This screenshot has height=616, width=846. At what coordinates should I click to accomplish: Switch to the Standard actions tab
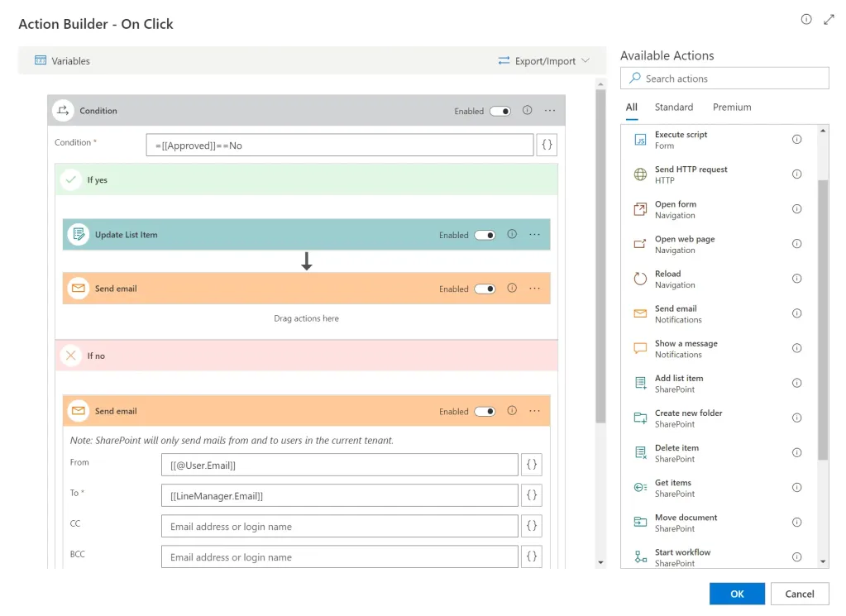[673, 107]
